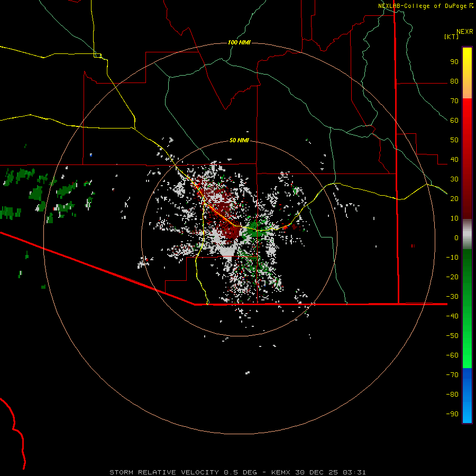Viewport: 476px width, 476px height.
Task: Select the -70 value on velocity scale
Action: click(x=452, y=374)
